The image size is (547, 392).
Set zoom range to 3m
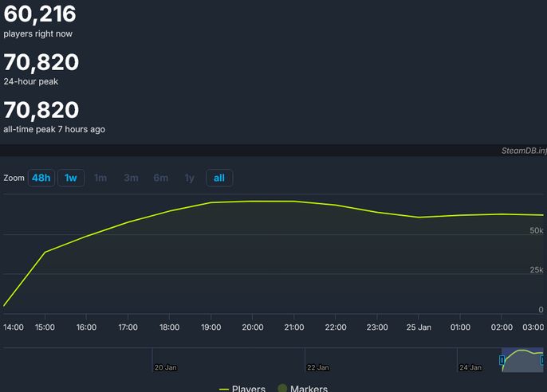click(x=131, y=178)
